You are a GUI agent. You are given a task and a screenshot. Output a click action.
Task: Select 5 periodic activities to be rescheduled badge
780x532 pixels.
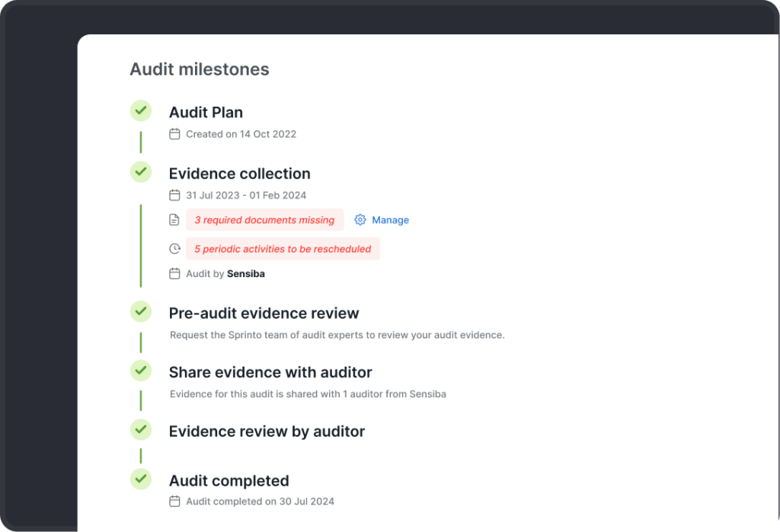pyautogui.click(x=283, y=249)
